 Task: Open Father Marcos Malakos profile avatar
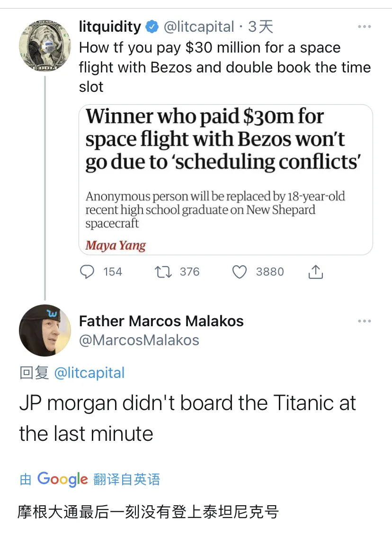coord(41,330)
